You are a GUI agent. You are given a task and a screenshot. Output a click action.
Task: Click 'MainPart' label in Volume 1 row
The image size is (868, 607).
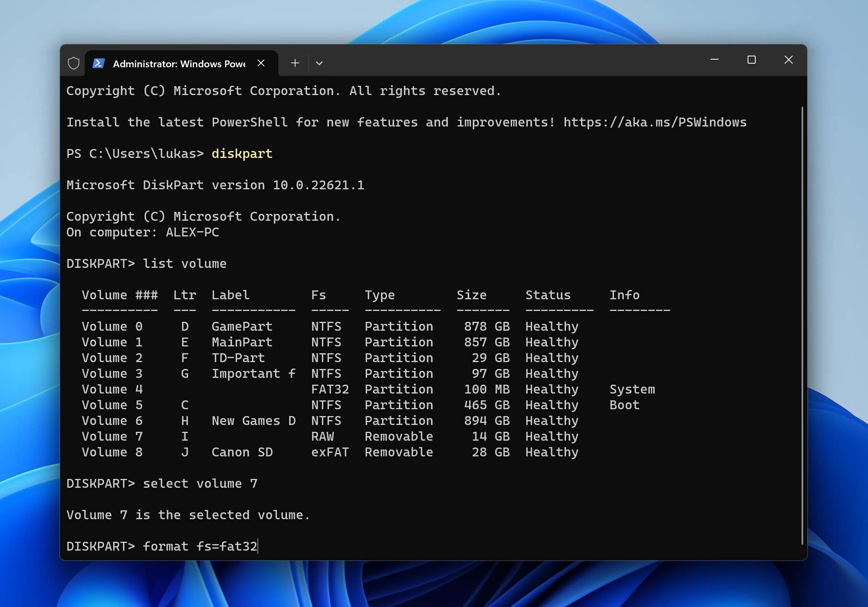point(242,342)
